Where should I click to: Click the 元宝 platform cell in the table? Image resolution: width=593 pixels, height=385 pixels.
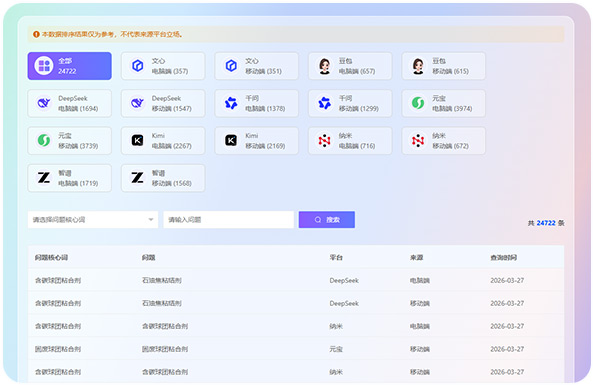click(x=336, y=349)
